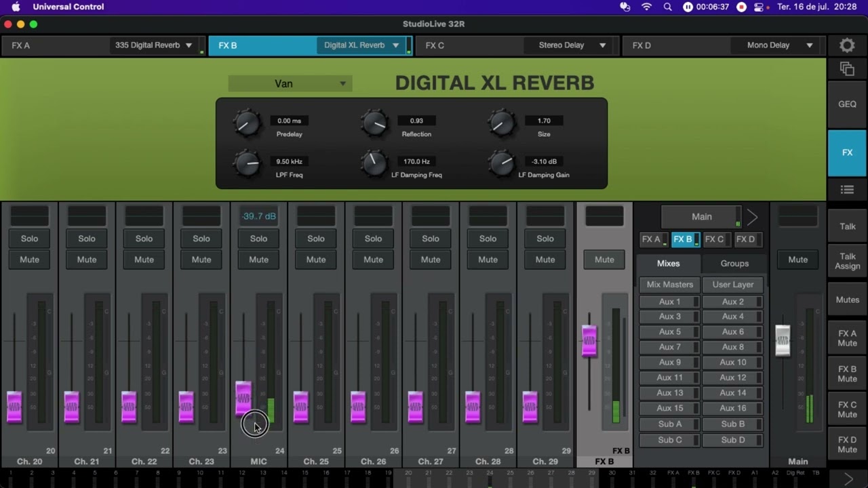Adjust the Reflection knob

tap(374, 123)
